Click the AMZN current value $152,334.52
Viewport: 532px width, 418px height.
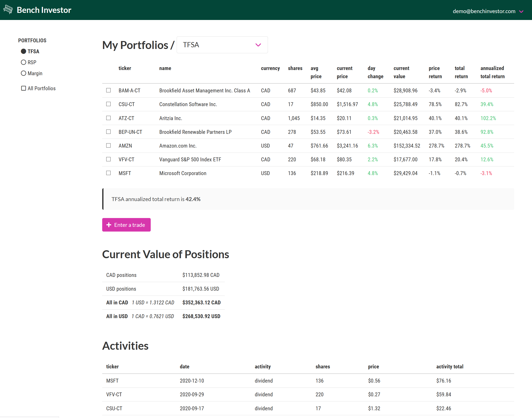(407, 146)
